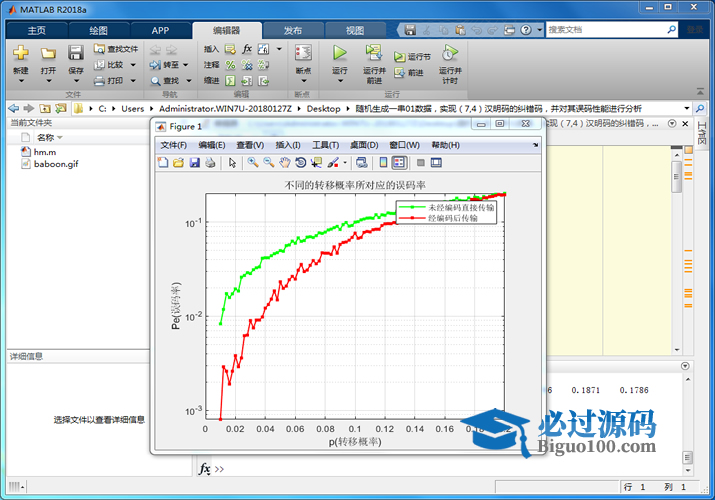Expand the 保存 dropdown arrow
The width and height of the screenshot is (715, 500).
click(76, 81)
